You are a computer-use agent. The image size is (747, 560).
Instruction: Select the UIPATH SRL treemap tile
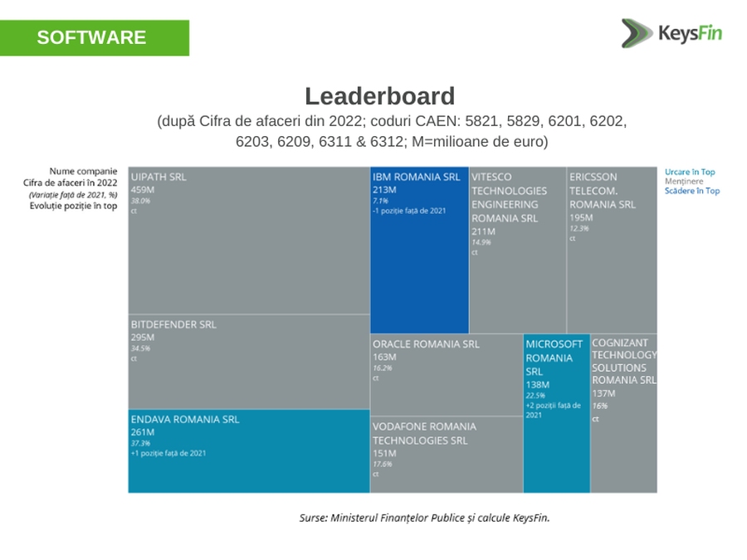coord(248,241)
